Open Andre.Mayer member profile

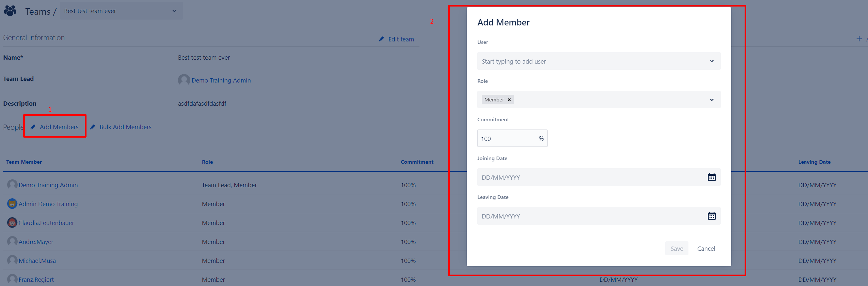(x=36, y=242)
